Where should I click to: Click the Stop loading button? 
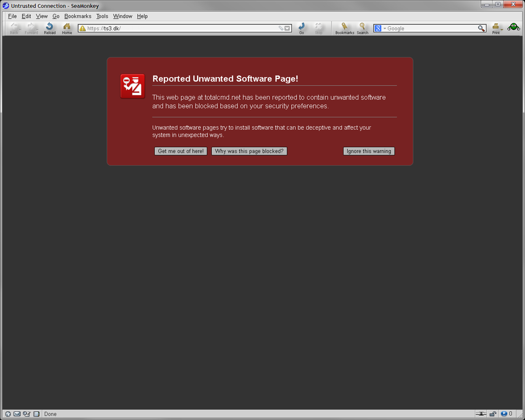(x=318, y=28)
